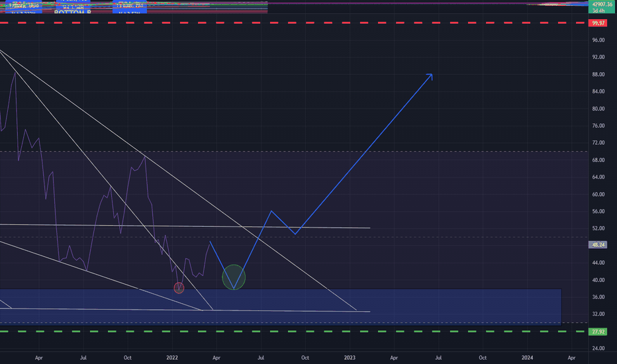Click the Jul label between 2023 and 2024
Screen dimensions: 617x364
click(x=438, y=357)
